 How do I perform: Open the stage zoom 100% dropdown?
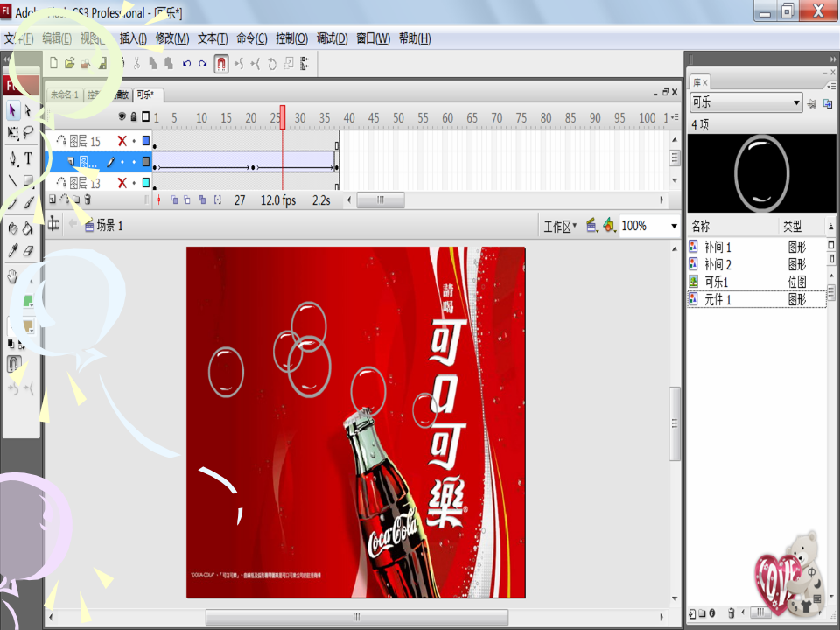tap(673, 226)
